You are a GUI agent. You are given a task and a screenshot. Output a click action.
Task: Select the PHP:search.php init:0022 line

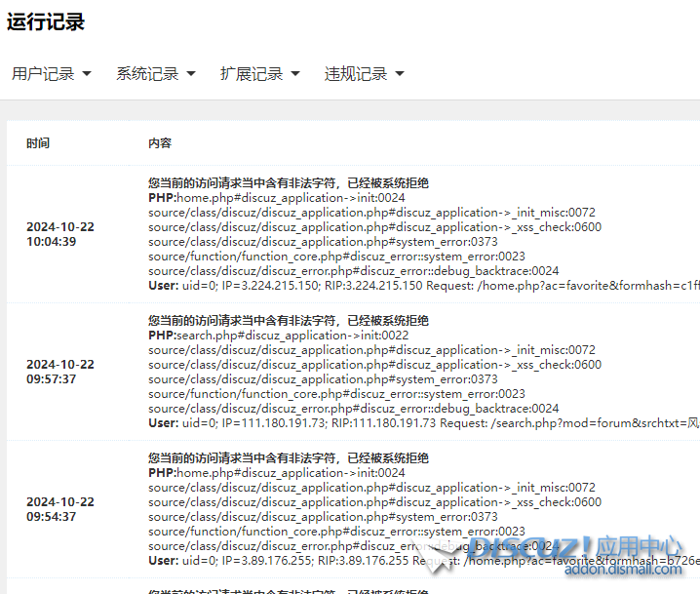(281, 336)
